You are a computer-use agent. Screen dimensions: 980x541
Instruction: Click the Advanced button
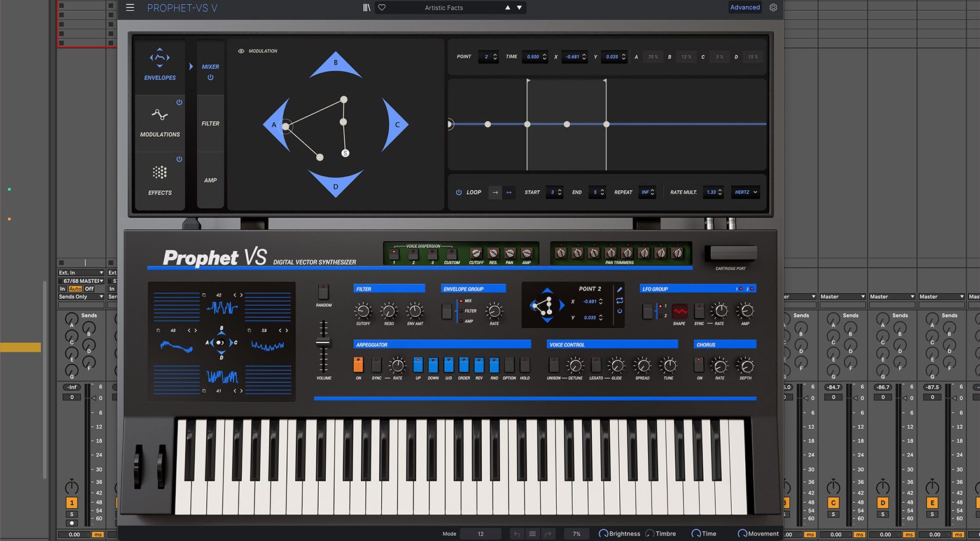pos(745,8)
